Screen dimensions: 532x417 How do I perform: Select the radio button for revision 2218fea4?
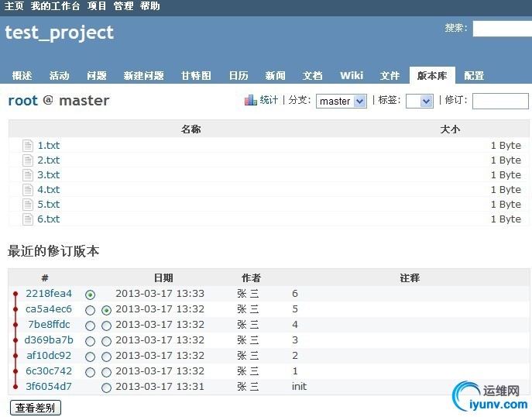point(91,295)
